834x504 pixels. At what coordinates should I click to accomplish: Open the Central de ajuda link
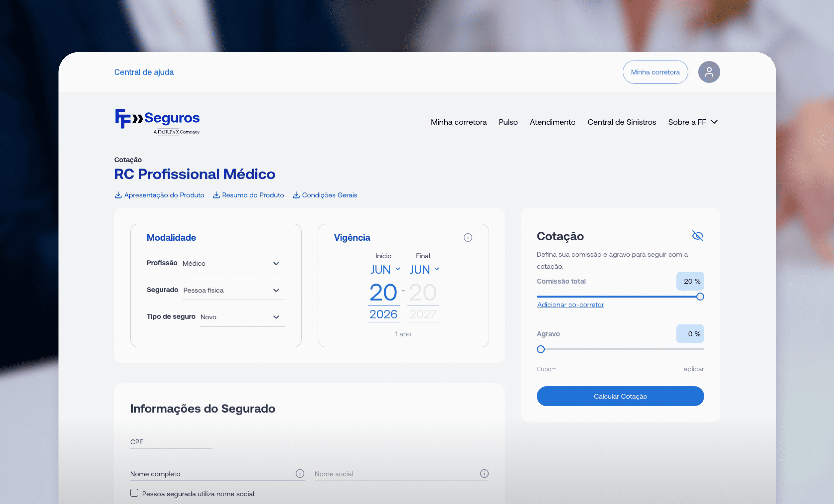(144, 72)
